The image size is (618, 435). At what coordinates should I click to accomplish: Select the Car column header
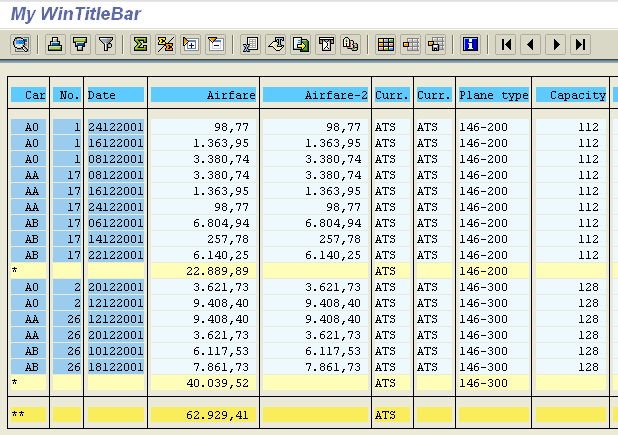28,95
